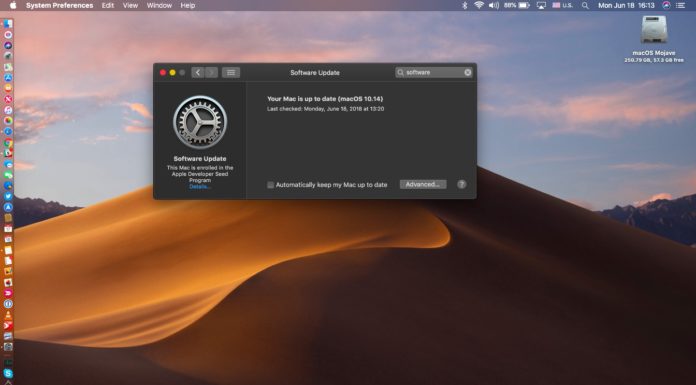
Task: Click the Software Update window title
Action: click(x=315, y=72)
